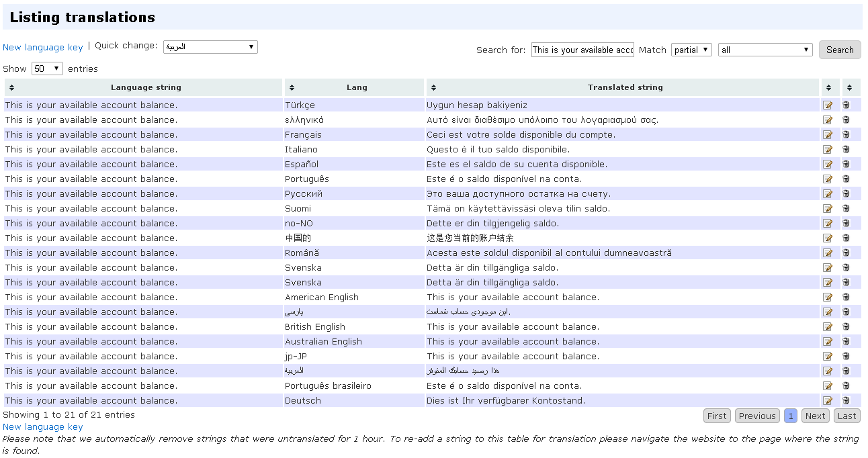Change the Show entries count dropdown
This screenshot has height=458, width=868.
pos(47,68)
